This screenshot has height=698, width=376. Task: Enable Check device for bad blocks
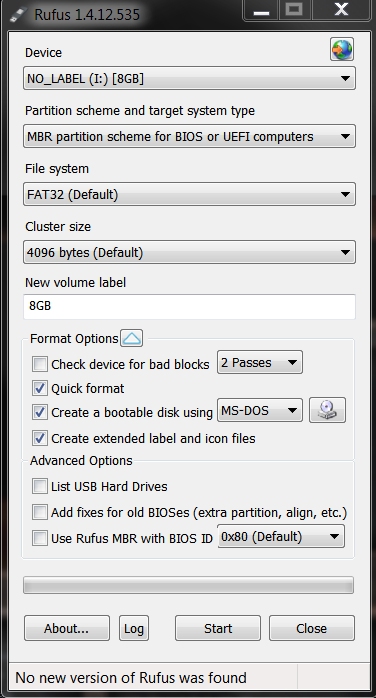coord(40,364)
